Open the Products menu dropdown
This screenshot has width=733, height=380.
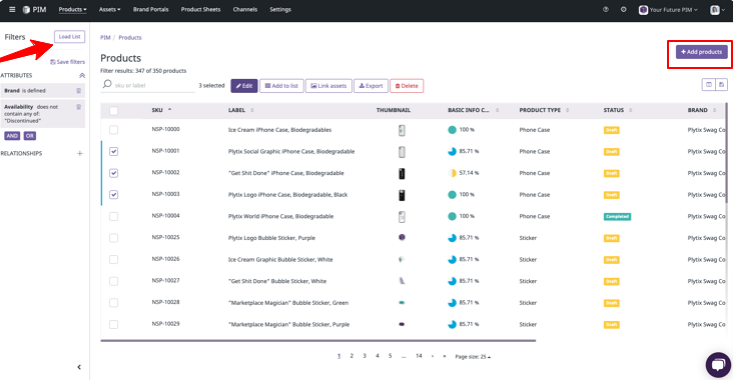pyautogui.click(x=72, y=9)
